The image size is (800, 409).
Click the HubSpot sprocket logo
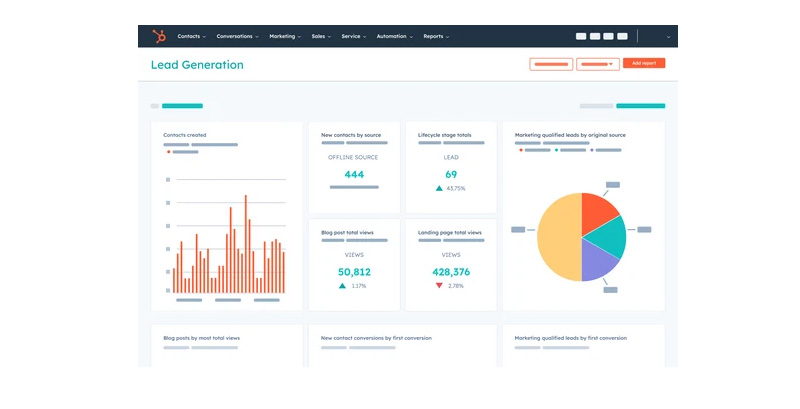click(158, 36)
